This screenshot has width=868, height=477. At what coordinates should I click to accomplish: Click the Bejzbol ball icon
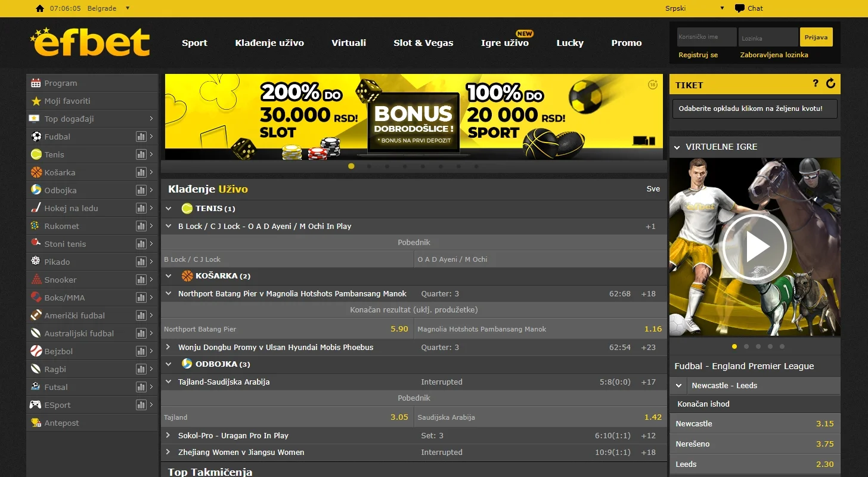tap(36, 351)
